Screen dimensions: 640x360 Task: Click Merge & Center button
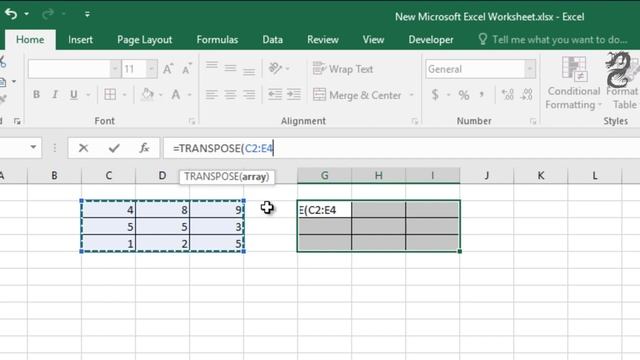point(357,95)
